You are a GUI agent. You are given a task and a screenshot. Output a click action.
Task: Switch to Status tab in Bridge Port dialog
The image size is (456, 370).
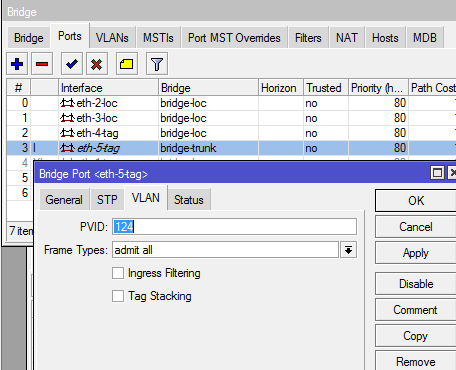(189, 200)
